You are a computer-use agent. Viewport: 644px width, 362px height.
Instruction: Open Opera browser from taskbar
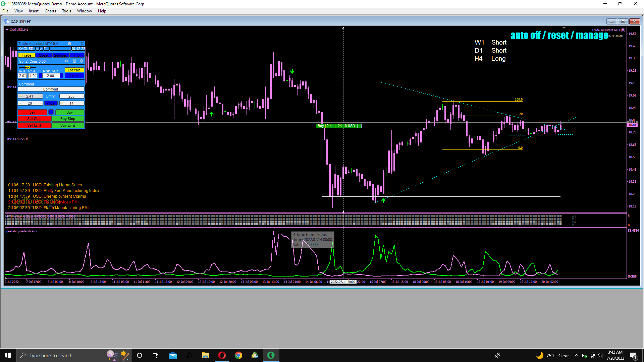(x=222, y=355)
